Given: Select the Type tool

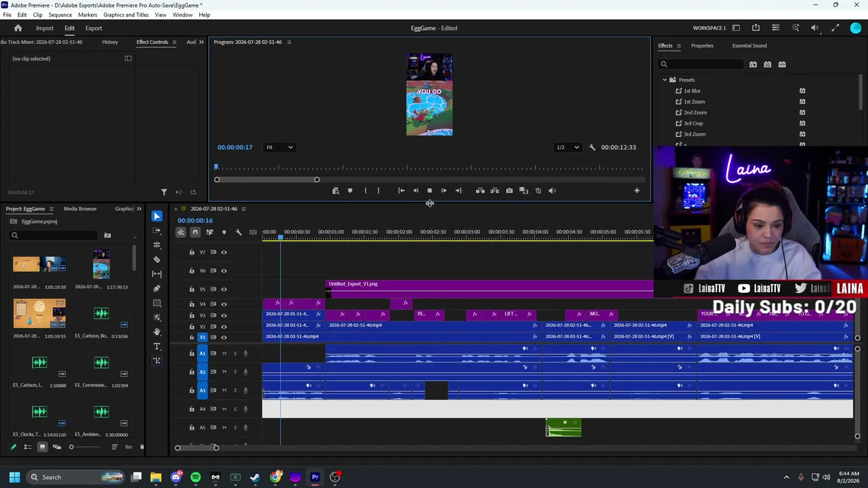Looking at the screenshot, I should (x=157, y=346).
